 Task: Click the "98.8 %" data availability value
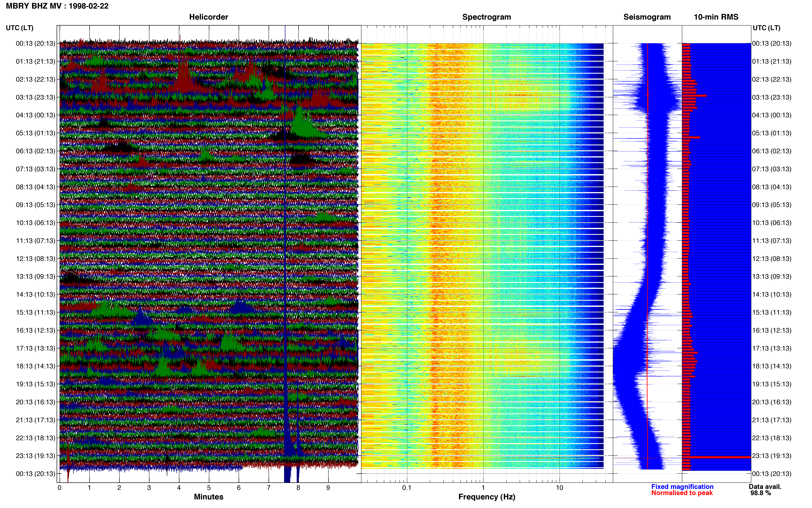click(761, 493)
